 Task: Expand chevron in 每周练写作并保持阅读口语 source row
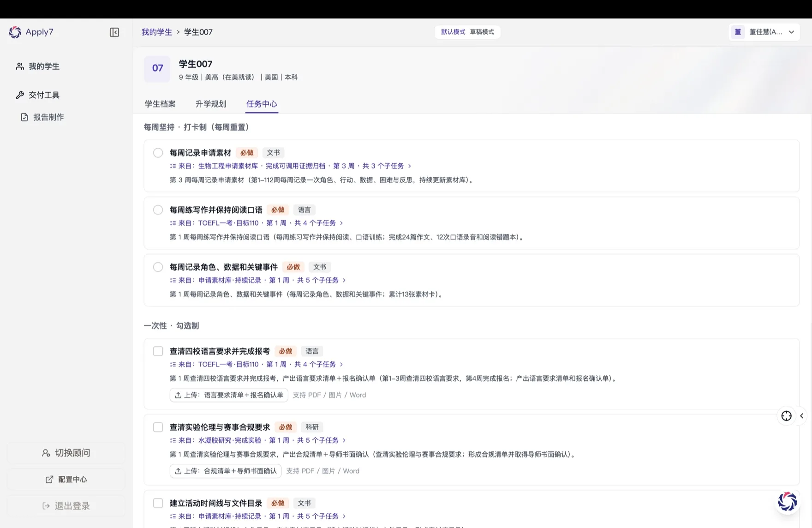(341, 223)
